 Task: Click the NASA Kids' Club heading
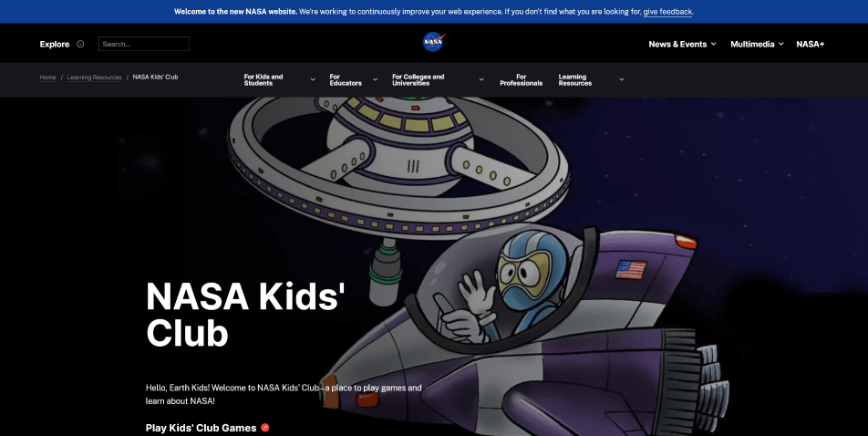[245, 314]
